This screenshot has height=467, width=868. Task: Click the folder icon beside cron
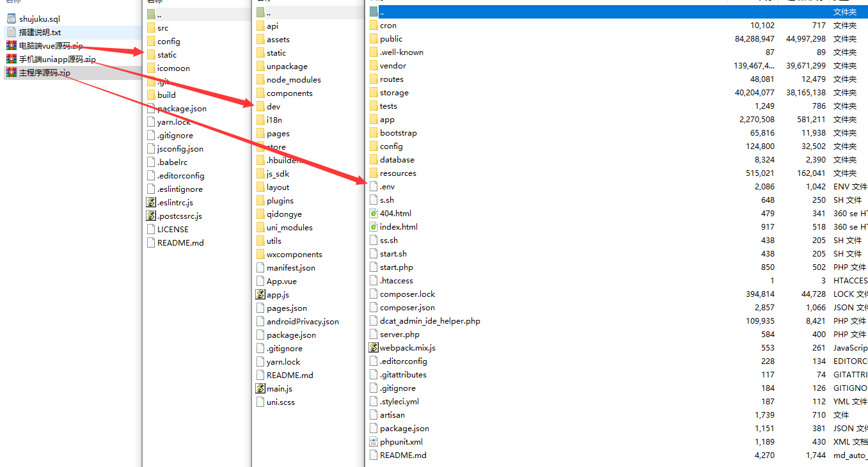click(x=374, y=25)
